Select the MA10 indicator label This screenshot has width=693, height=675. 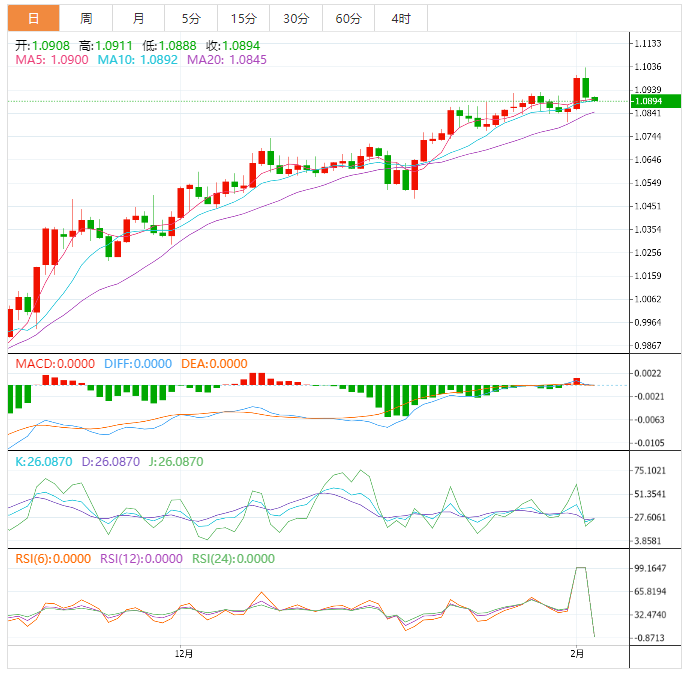click(x=137, y=60)
